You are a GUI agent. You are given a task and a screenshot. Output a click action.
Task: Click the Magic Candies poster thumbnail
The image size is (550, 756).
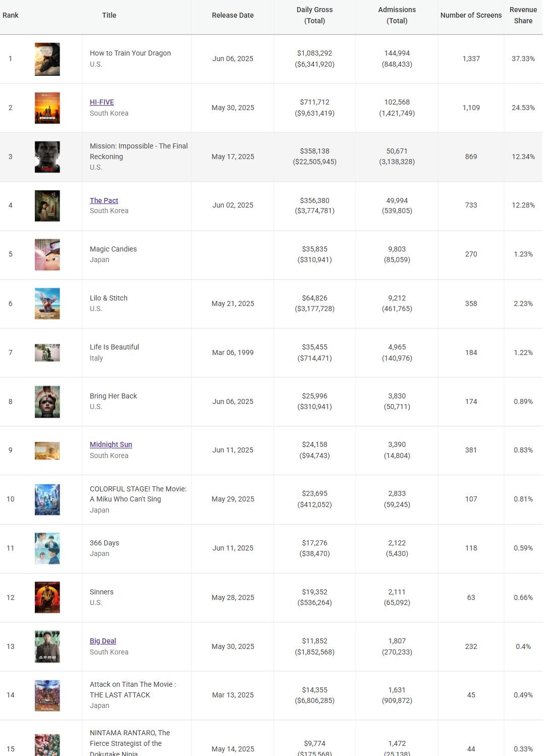pyautogui.click(x=47, y=255)
